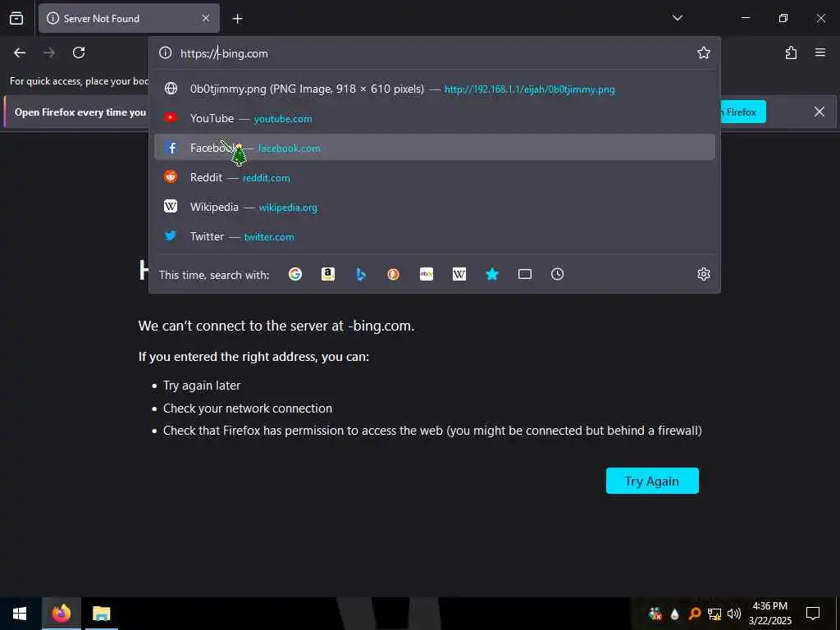Viewport: 840px width, 630px height.
Task: Search in open Tabs icon
Action: (525, 274)
